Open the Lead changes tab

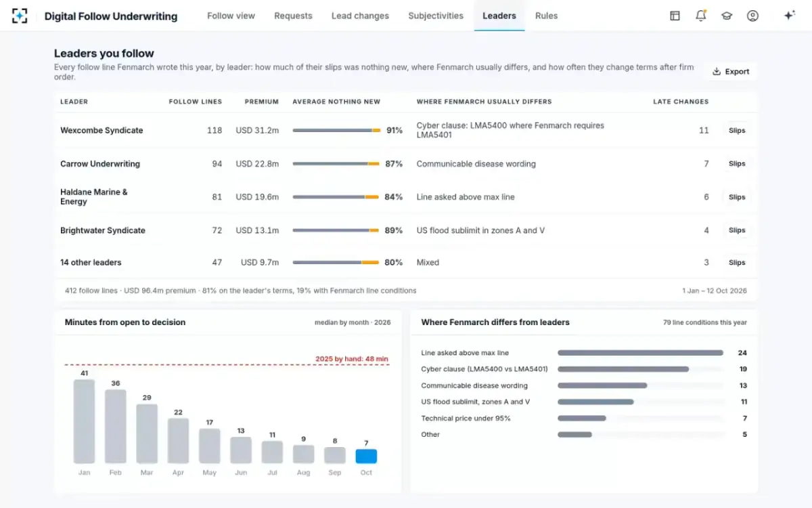click(x=360, y=16)
